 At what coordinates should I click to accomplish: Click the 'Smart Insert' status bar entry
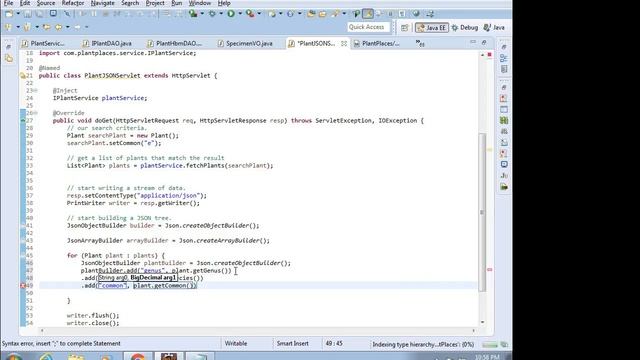coord(293,344)
